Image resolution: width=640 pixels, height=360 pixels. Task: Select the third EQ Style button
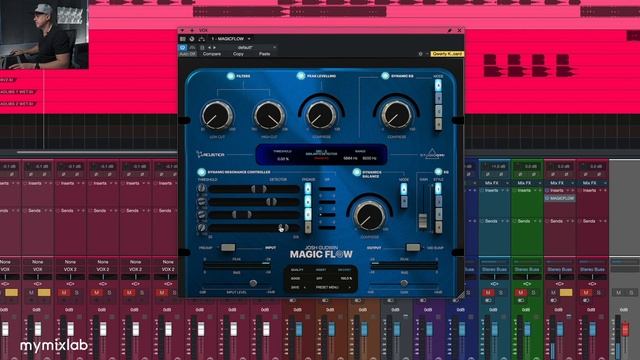[x=438, y=214]
